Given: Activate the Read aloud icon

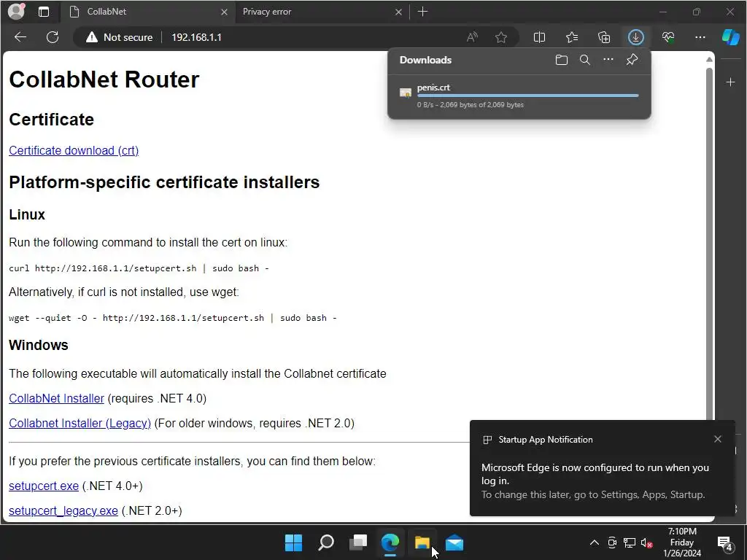Looking at the screenshot, I should (x=472, y=37).
